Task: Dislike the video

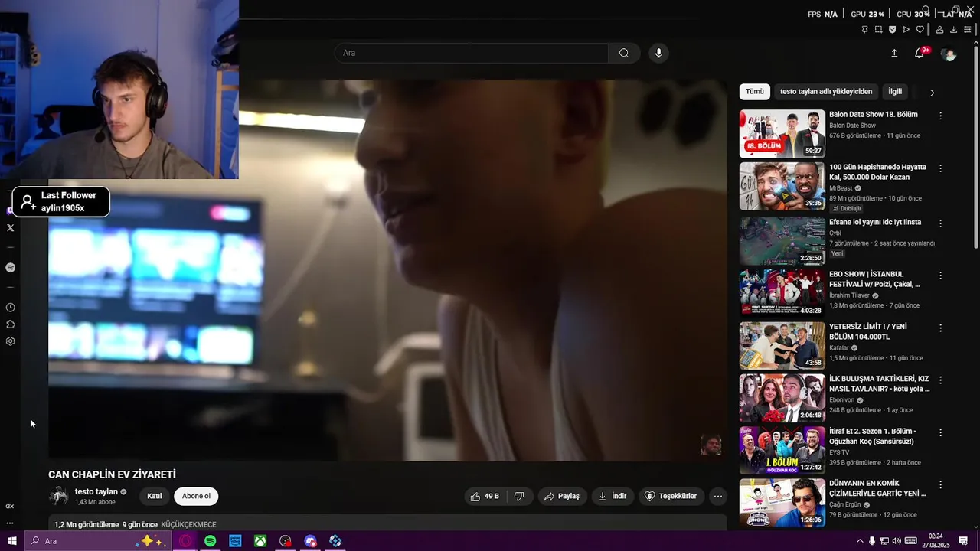Action: tap(519, 496)
